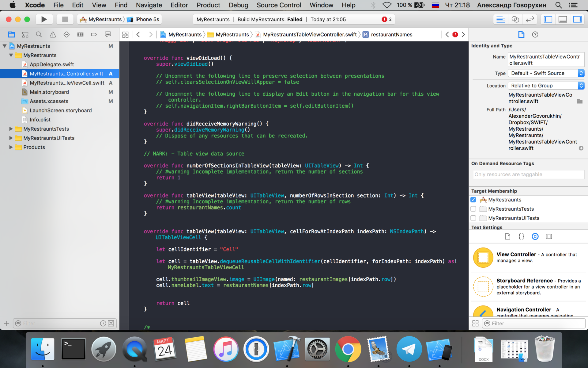Show Media library
Image resolution: width=588 pixels, height=368 pixels.
point(549,236)
